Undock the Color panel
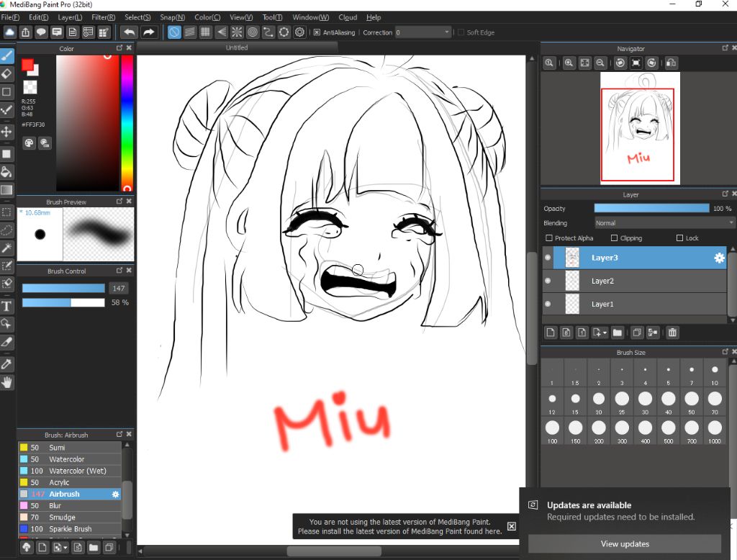Viewport: 737px width, 560px height. click(119, 48)
